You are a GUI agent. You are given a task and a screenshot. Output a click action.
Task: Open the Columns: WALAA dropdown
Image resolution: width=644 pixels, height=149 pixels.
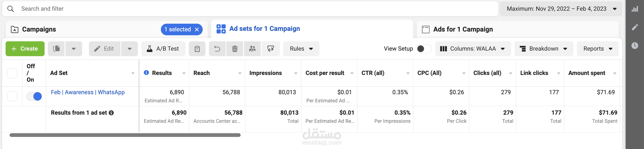pyautogui.click(x=472, y=49)
